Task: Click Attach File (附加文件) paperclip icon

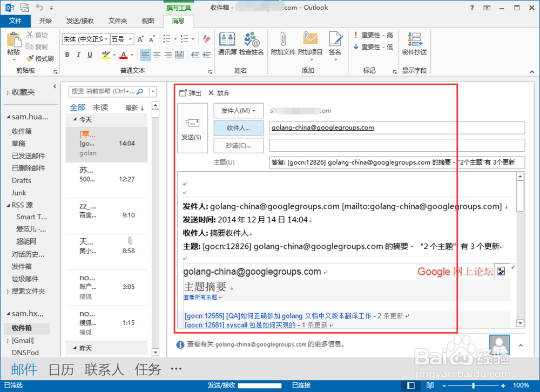Action: (x=283, y=39)
